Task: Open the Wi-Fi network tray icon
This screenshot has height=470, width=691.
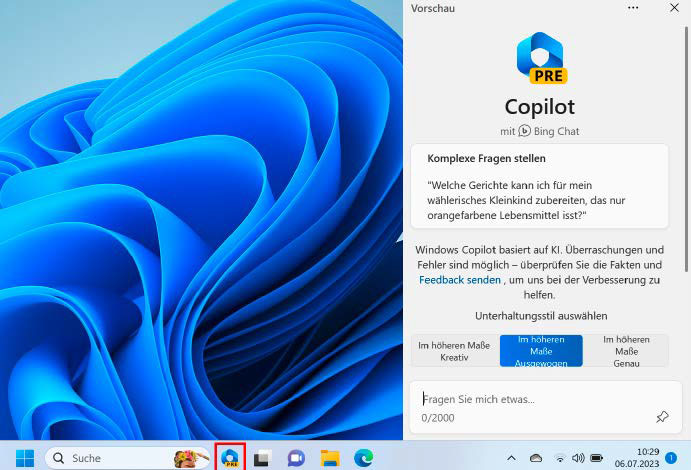Action: click(560, 459)
